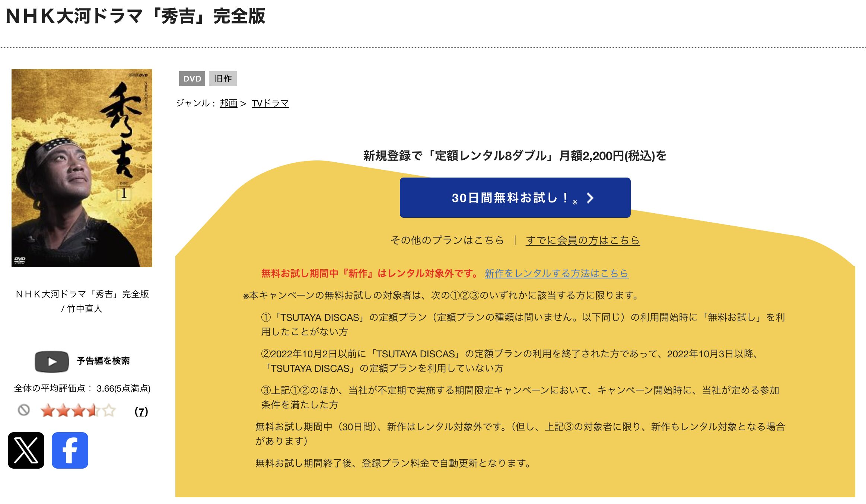Open the 邦画 genre link

(x=229, y=103)
